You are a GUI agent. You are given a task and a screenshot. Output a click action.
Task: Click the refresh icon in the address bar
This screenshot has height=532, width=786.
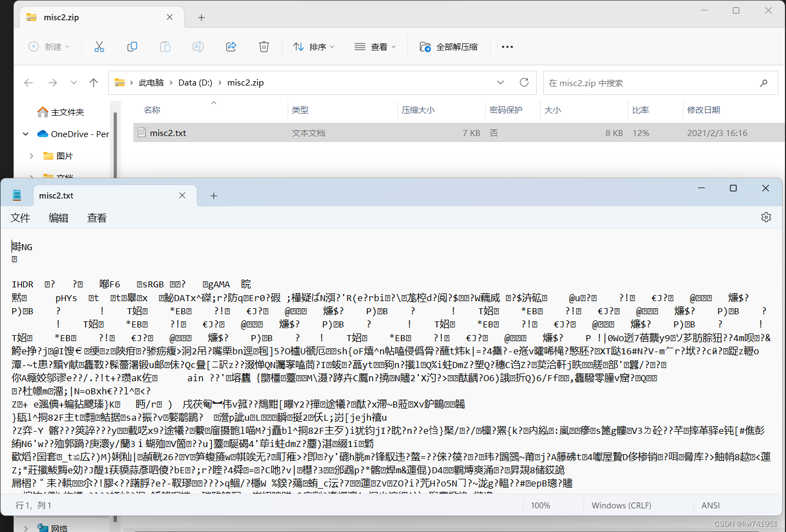pos(524,82)
